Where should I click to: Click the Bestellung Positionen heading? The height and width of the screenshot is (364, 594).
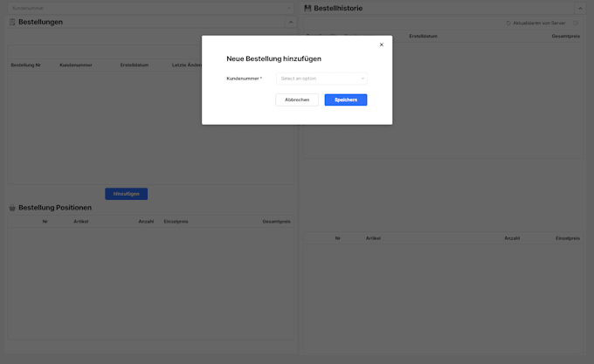tap(55, 208)
